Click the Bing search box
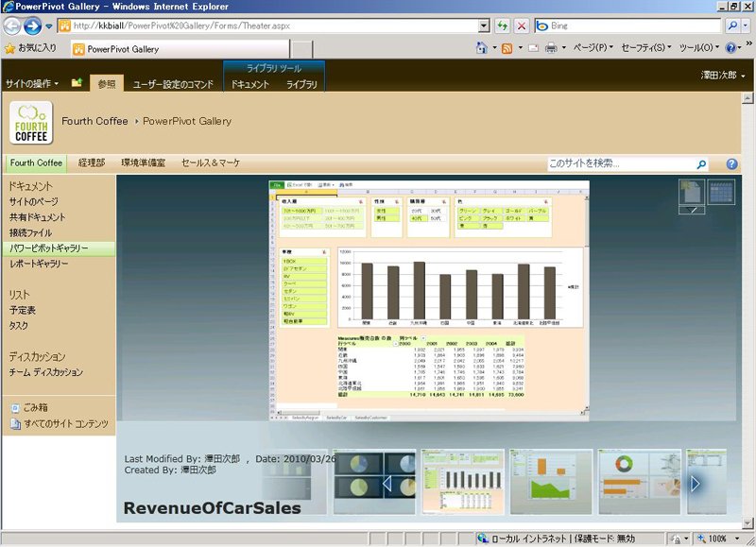Screen dimensions: 756x547 click(x=627, y=26)
